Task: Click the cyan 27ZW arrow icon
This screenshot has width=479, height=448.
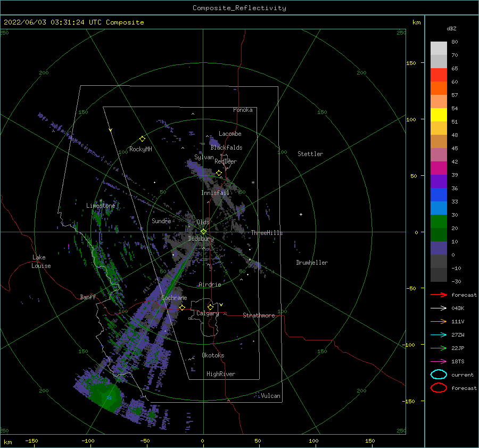Action: tap(439, 335)
